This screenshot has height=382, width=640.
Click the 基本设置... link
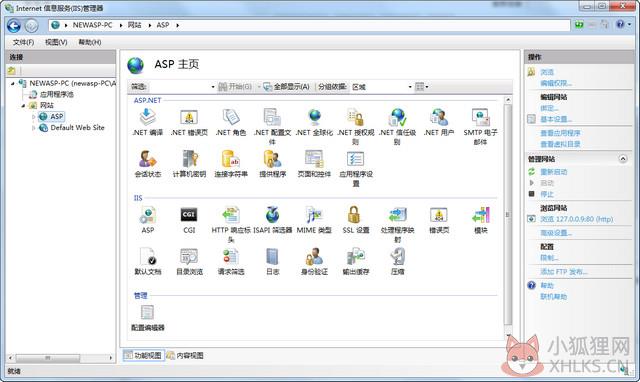(556, 119)
